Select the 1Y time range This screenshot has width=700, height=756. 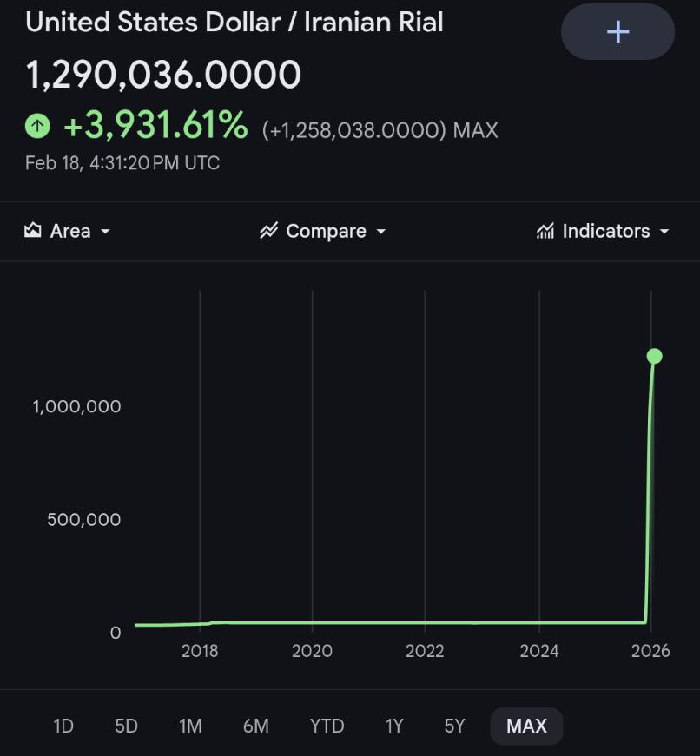coord(394,726)
